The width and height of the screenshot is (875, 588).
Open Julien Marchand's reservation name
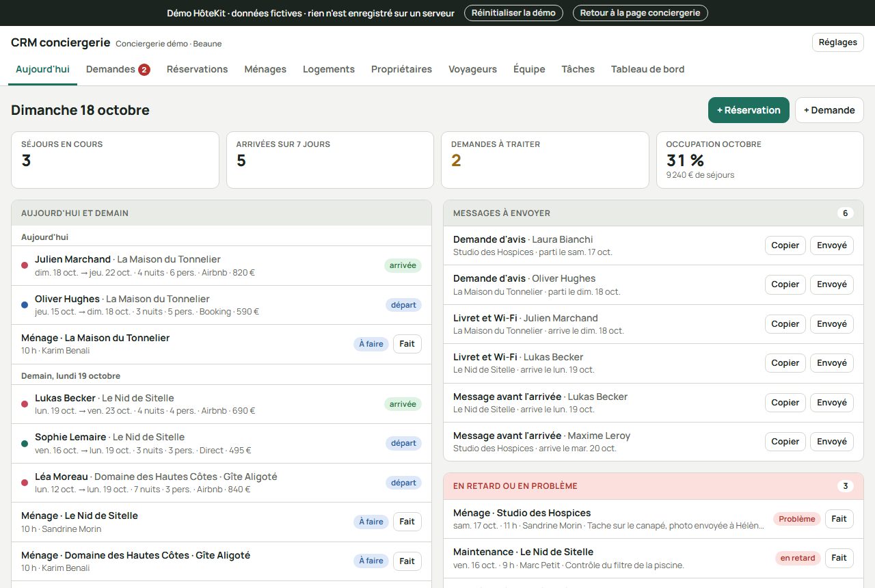(x=72, y=260)
